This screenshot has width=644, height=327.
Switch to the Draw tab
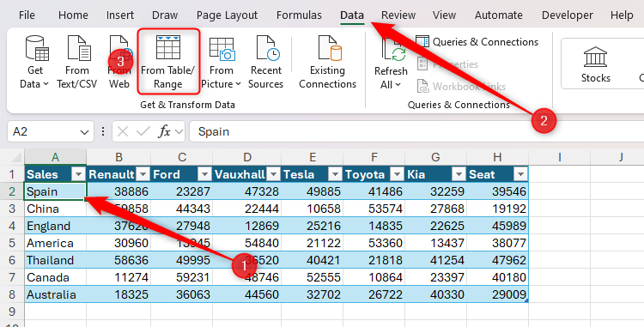click(x=165, y=15)
